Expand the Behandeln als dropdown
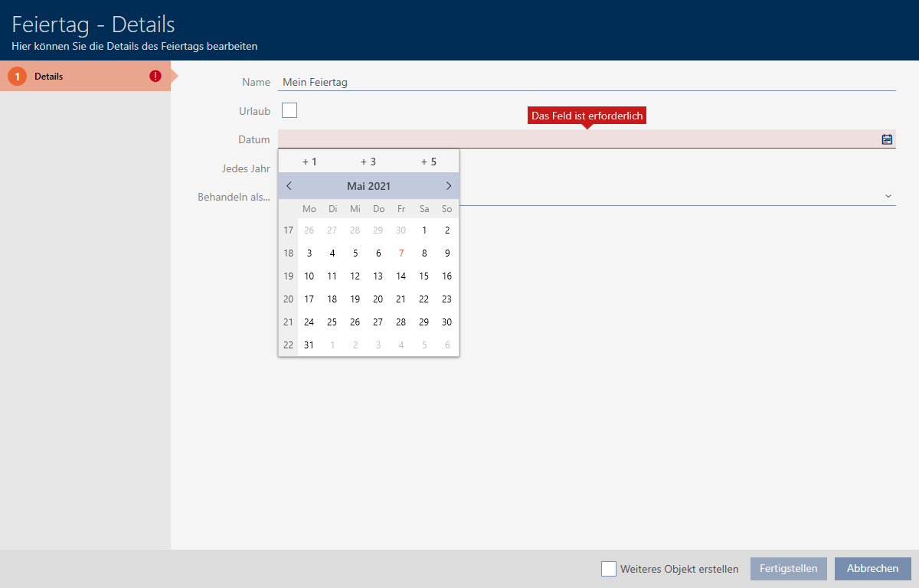Screen dimensions: 919x588 (x=888, y=197)
